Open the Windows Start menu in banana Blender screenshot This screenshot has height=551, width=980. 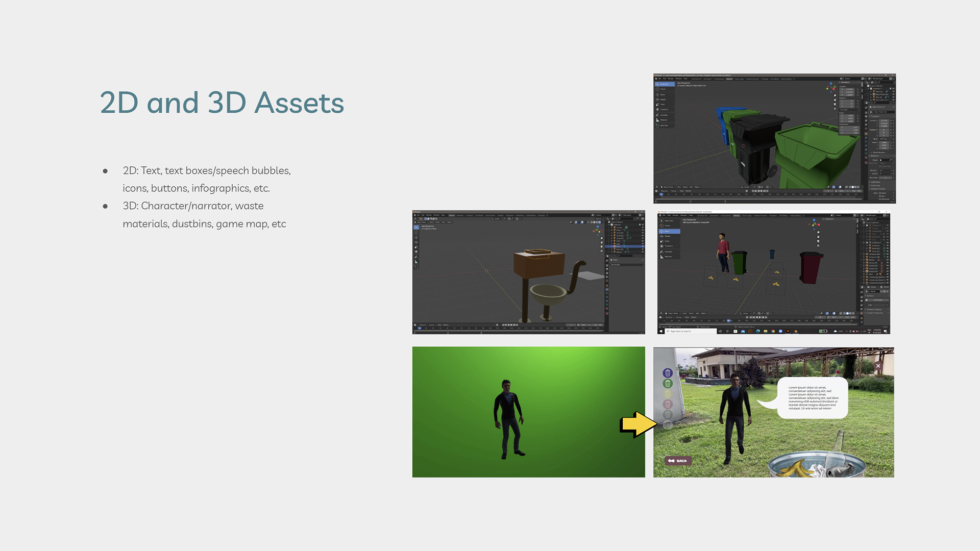661,331
